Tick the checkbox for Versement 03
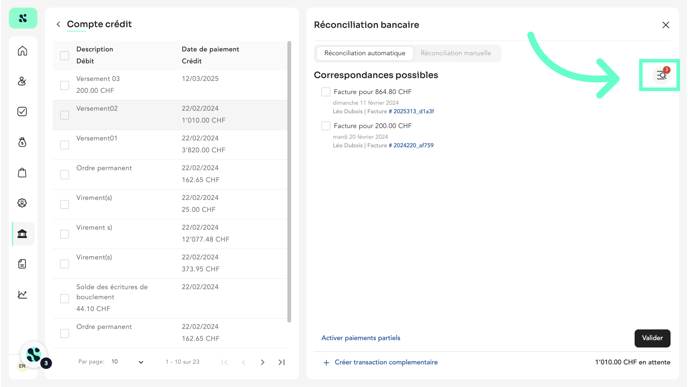This screenshot has height=387, width=688. [64, 85]
